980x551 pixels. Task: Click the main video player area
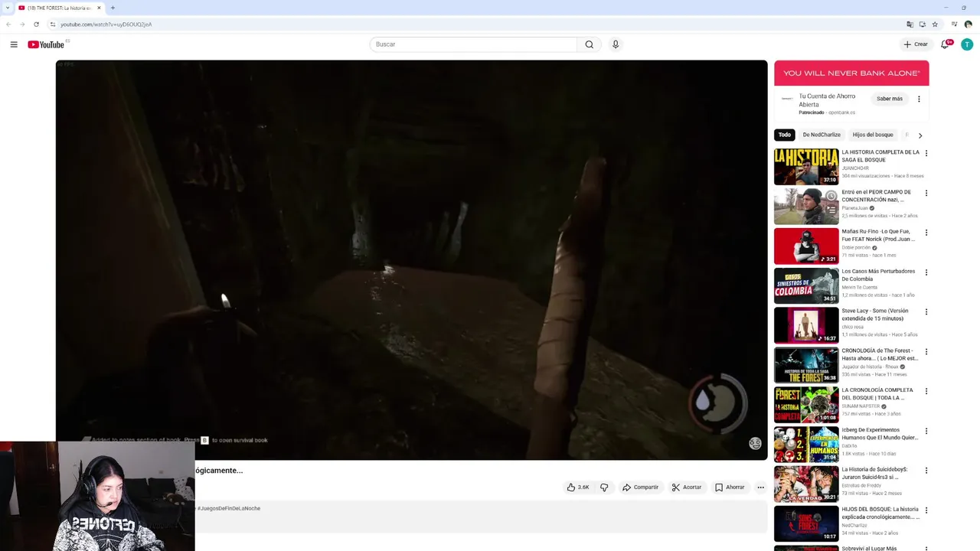(411, 260)
